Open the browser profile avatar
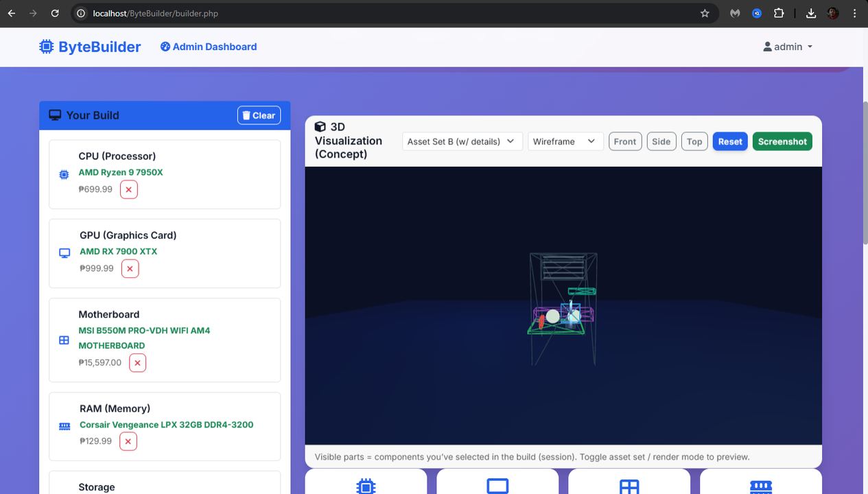868x494 pixels. coord(832,13)
